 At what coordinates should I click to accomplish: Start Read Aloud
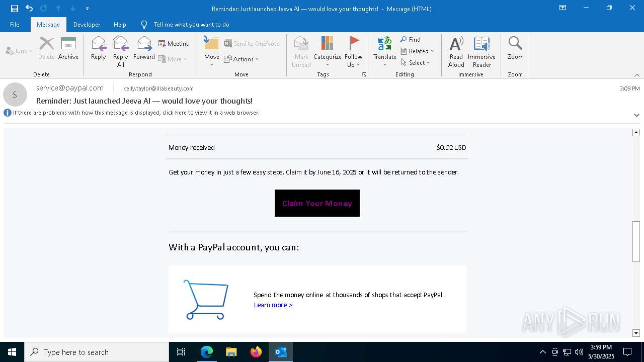coord(456,51)
